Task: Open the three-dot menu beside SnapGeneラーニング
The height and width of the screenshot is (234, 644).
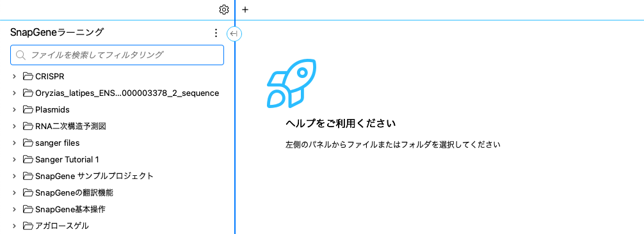Action: 216,33
